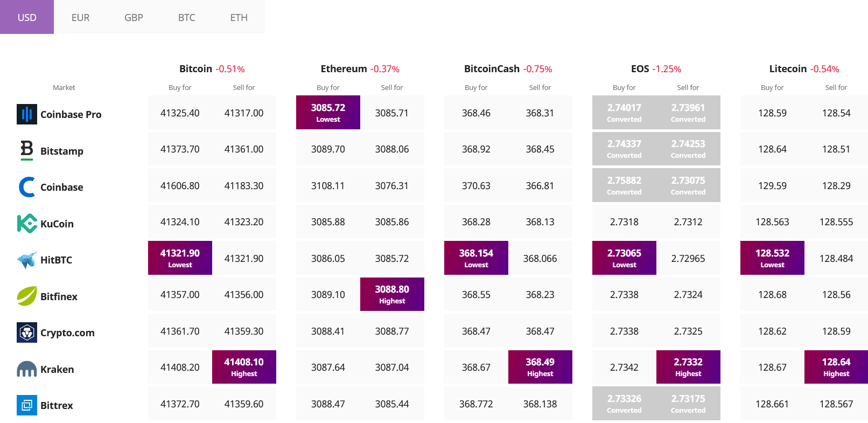The height and width of the screenshot is (423, 868).
Task: Click the Coinbase C logo icon
Action: pos(27,187)
